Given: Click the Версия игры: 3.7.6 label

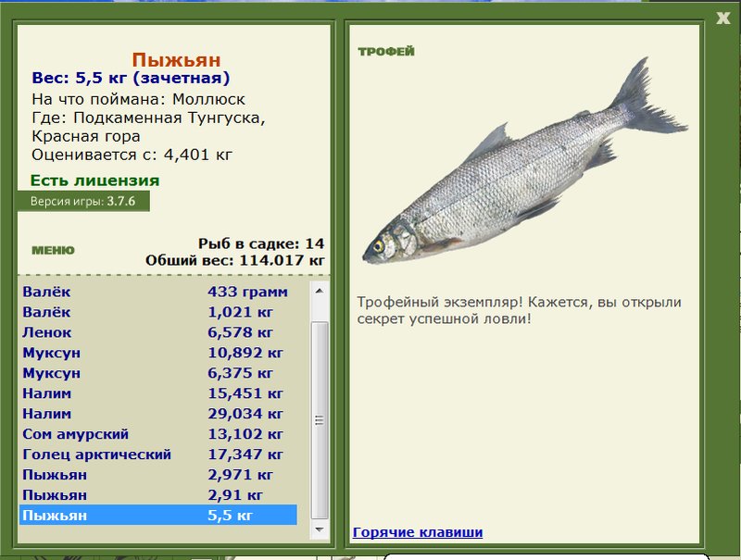Looking at the screenshot, I should 83,201.
